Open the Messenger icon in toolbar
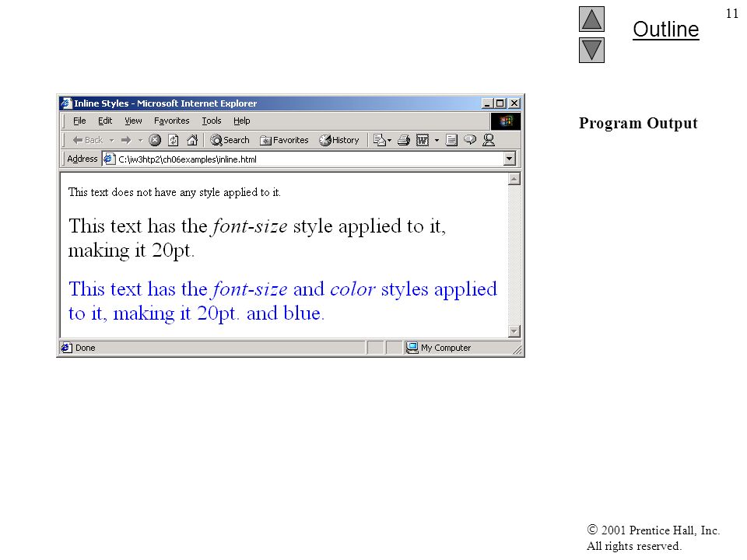Screen dimensions: 747x560 (x=489, y=140)
